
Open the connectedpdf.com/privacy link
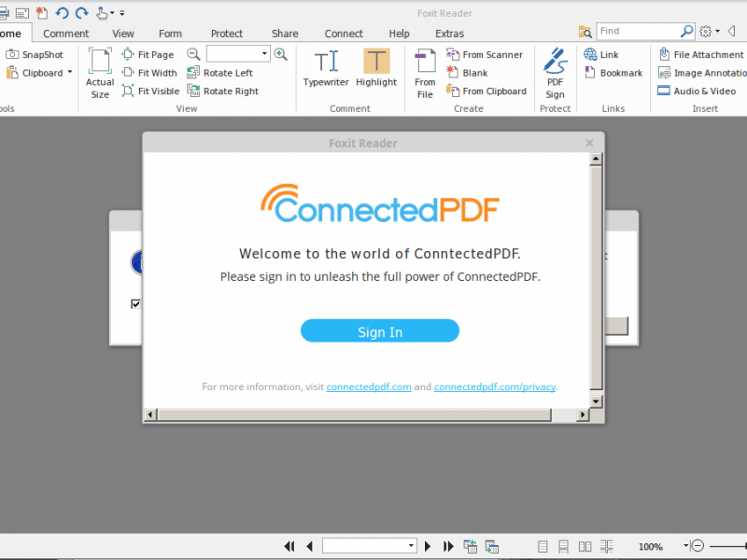click(x=495, y=386)
